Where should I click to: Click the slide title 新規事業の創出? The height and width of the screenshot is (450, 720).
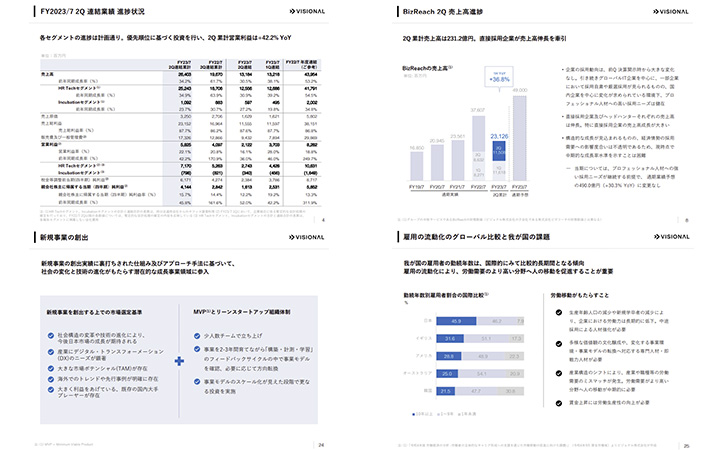point(64,237)
